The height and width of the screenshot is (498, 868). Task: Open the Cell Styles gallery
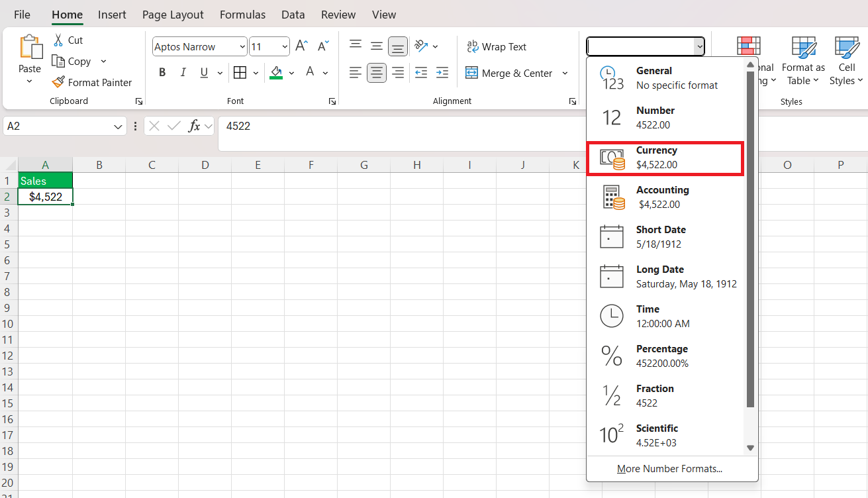point(847,61)
